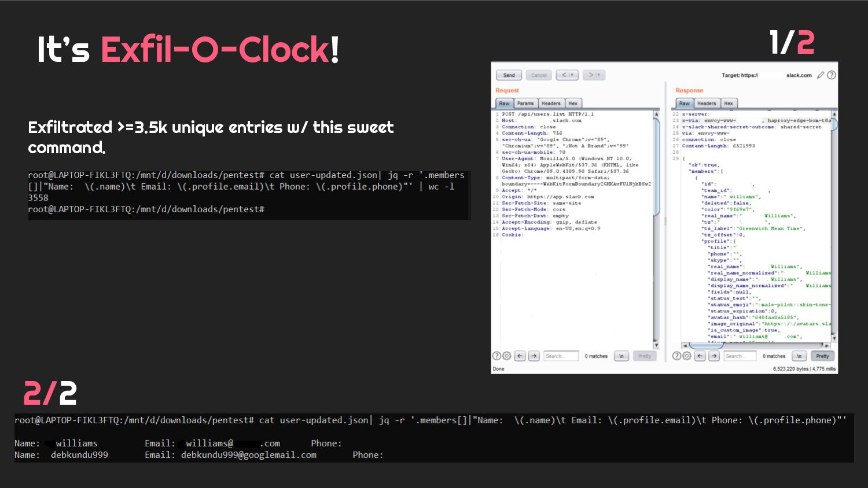Open the forward-history dropdown arrow
The height and width of the screenshot is (488, 868).
coord(600,75)
